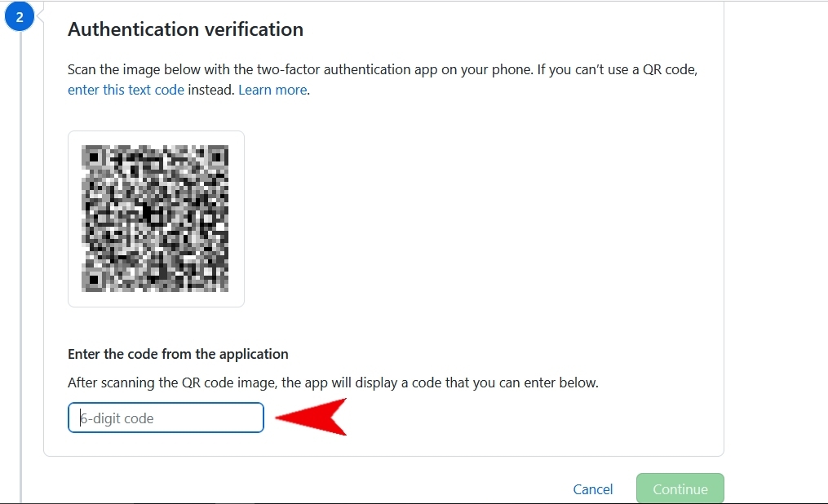Click the text code alternative link
The height and width of the screenshot is (504, 828).
[126, 90]
